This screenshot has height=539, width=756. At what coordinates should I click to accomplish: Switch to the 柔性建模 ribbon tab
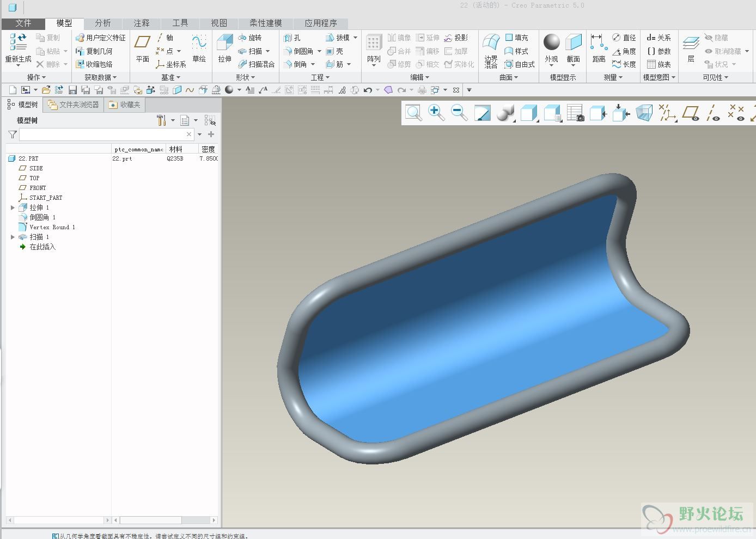tap(266, 23)
